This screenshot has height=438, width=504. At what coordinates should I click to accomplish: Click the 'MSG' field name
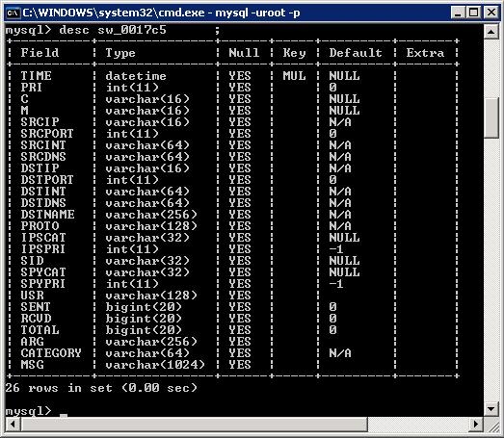[x=32, y=365]
